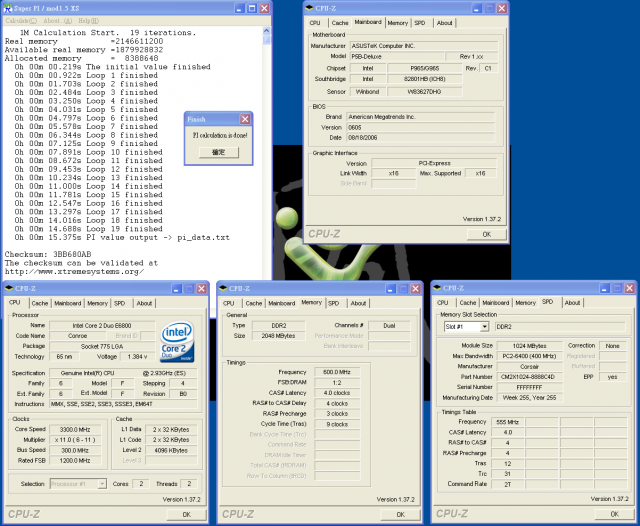Close the CPU-Z Memory window
The height and width of the screenshot is (526, 640).
415,289
